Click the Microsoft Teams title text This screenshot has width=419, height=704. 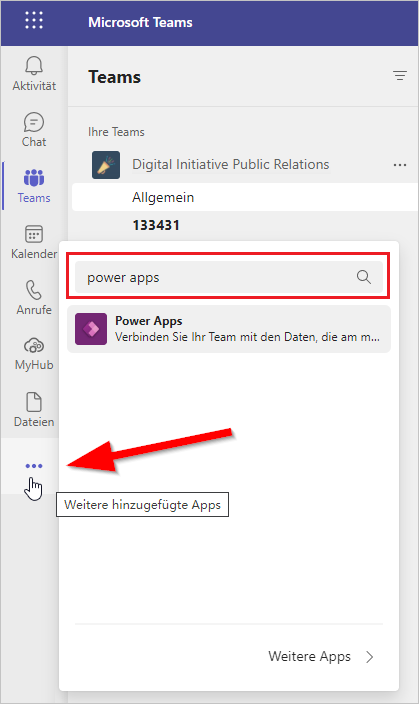pos(140,22)
